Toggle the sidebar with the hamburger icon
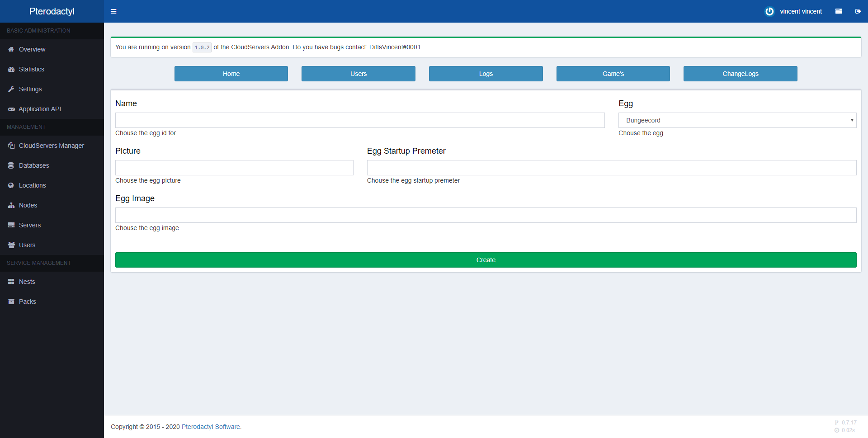This screenshot has height=438, width=868. pyautogui.click(x=113, y=11)
